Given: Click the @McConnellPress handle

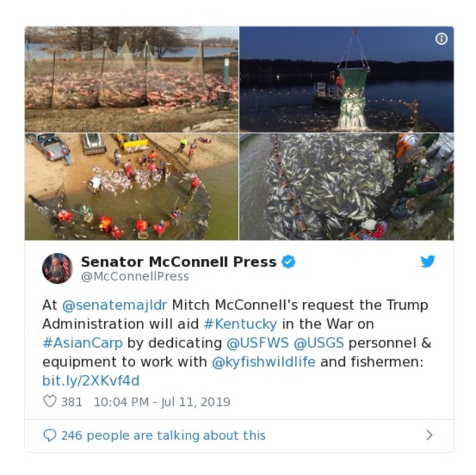Looking at the screenshot, I should tap(135, 276).
